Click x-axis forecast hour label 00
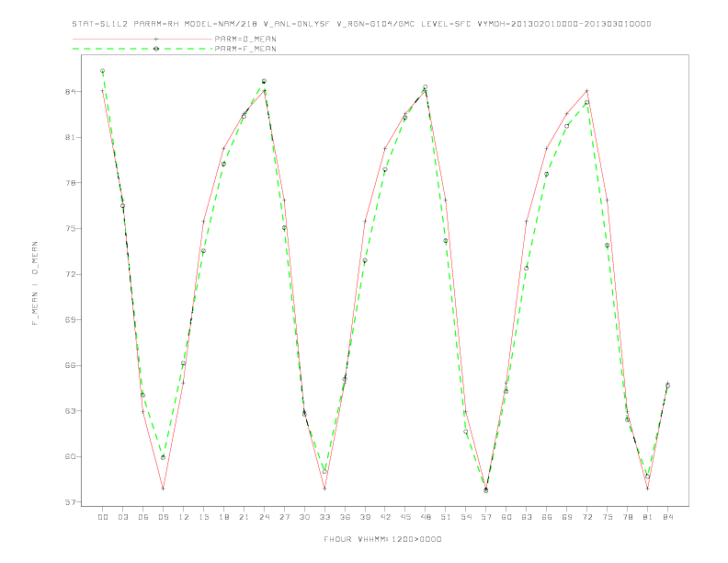 pyautogui.click(x=103, y=517)
